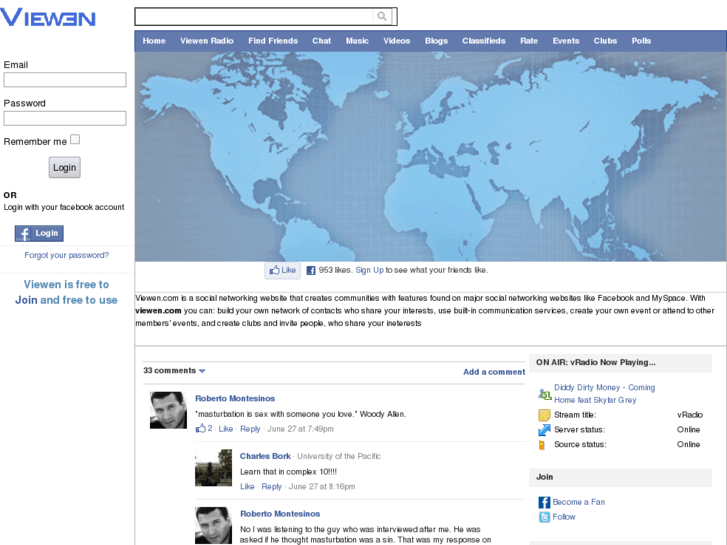Select Music in the navigation bar
The height and width of the screenshot is (545, 727).
click(357, 41)
